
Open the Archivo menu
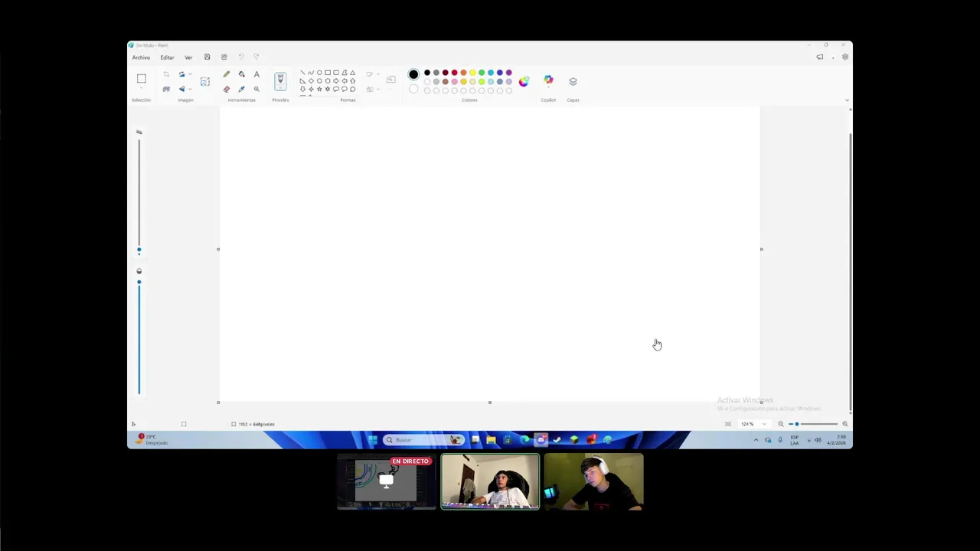click(141, 57)
